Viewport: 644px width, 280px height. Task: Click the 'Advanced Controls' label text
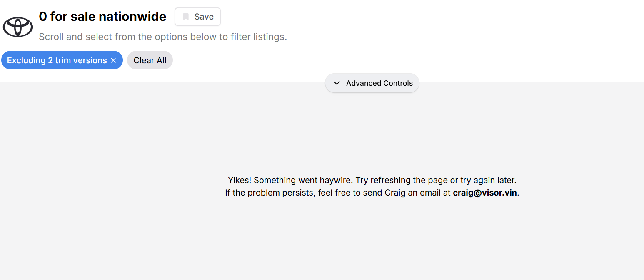379,83
